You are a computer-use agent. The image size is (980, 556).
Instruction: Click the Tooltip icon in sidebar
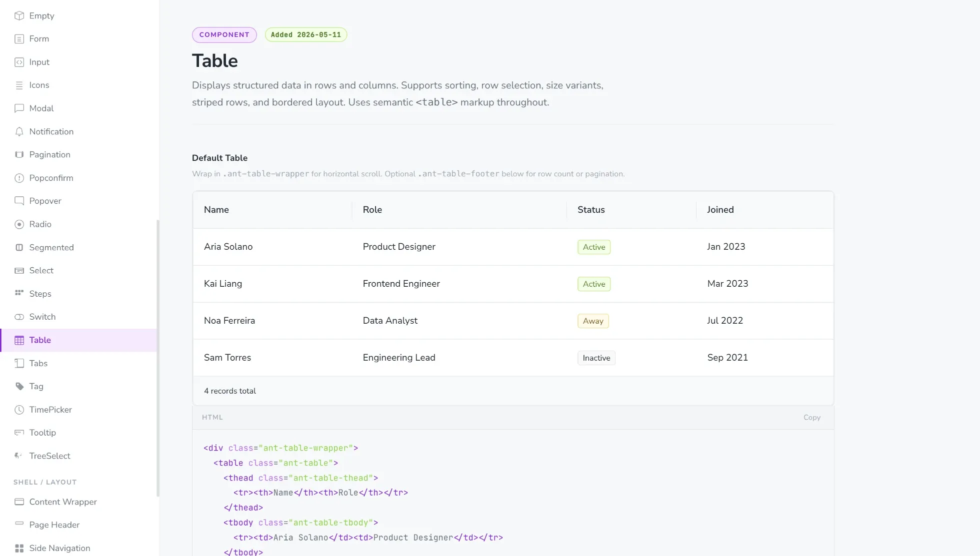coord(19,433)
